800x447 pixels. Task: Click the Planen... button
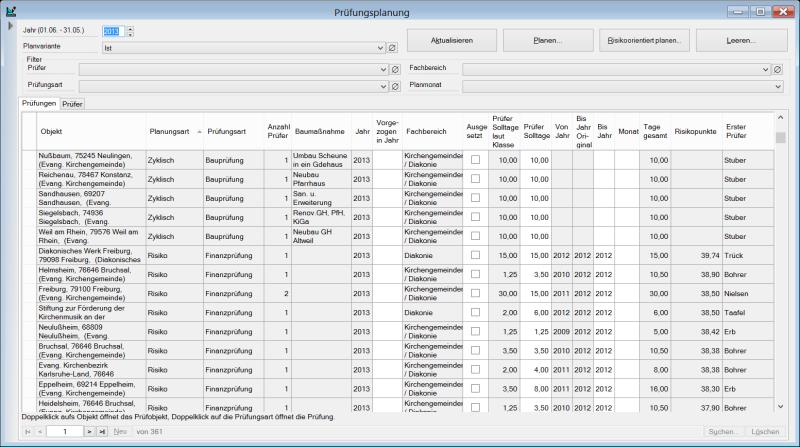pos(547,40)
